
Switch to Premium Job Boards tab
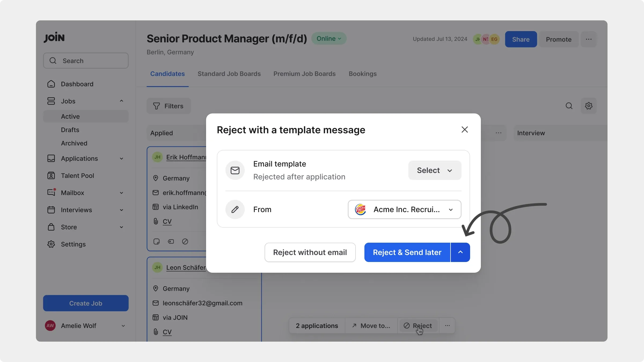(305, 74)
